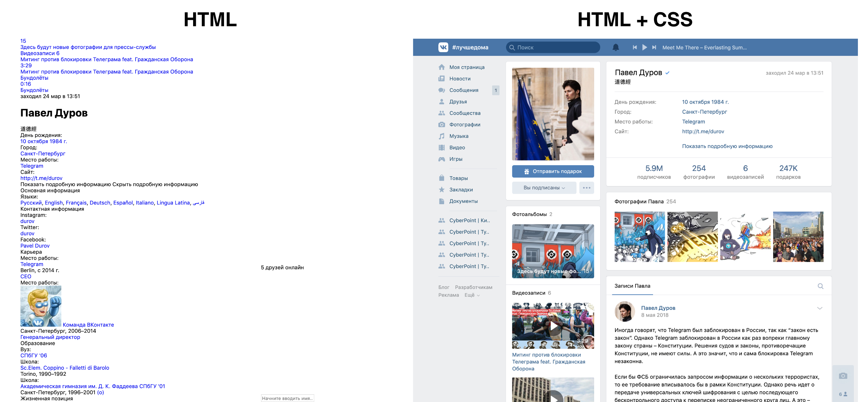
Task: Click the home icon beside Моя страница
Action: [441, 67]
